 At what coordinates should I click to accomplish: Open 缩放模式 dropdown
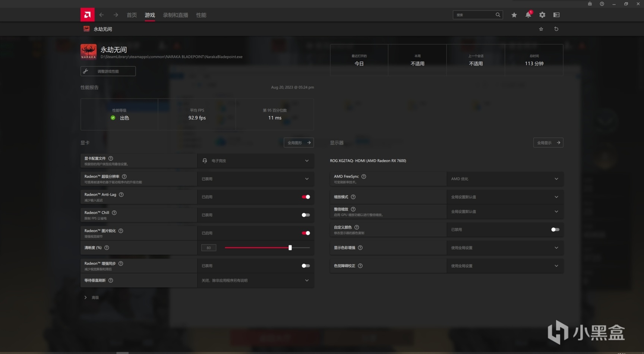[x=505, y=197]
